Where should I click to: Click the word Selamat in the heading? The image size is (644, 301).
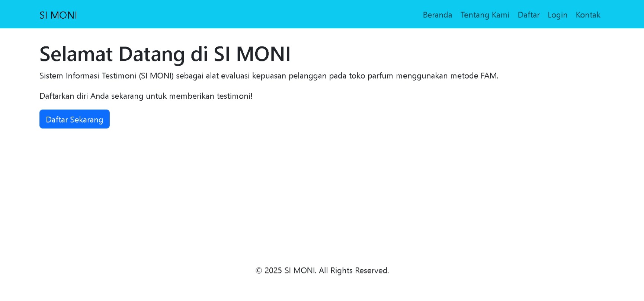pyautogui.click(x=76, y=54)
